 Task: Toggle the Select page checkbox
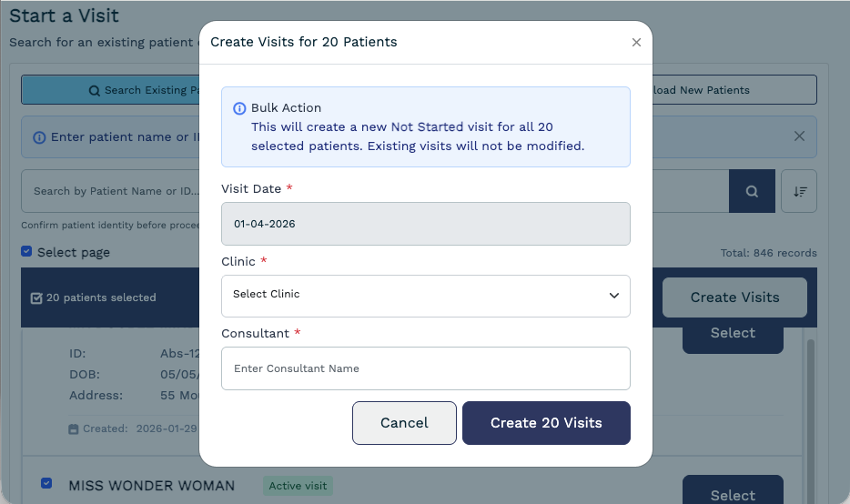26,252
